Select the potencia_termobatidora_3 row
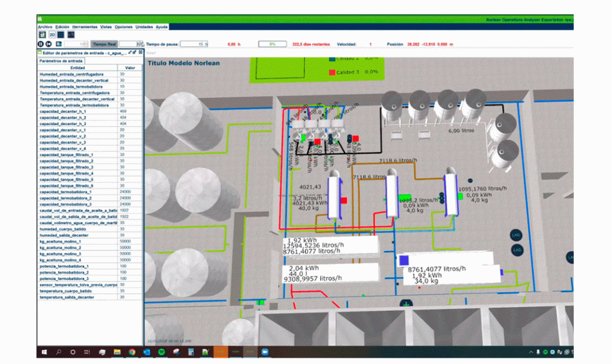 [90, 278]
